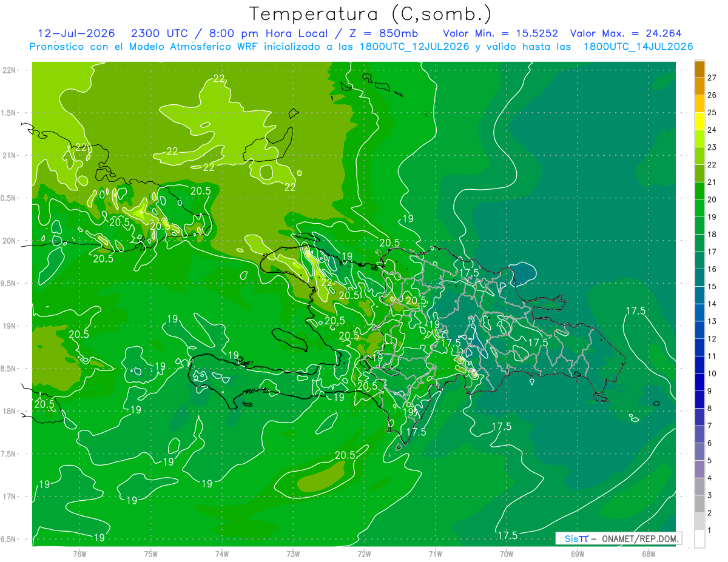
Task: Click the "Valor Max. = 24.264" value
Action: click(x=626, y=33)
